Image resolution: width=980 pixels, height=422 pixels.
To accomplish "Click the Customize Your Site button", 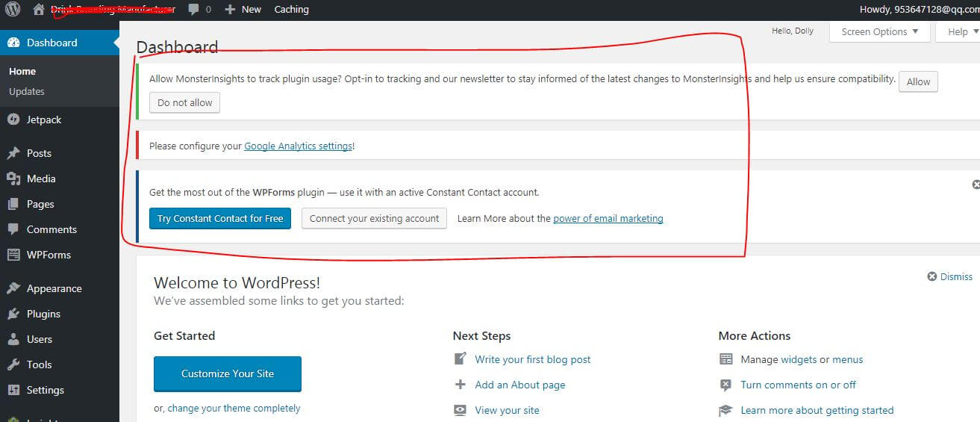I will tap(228, 373).
